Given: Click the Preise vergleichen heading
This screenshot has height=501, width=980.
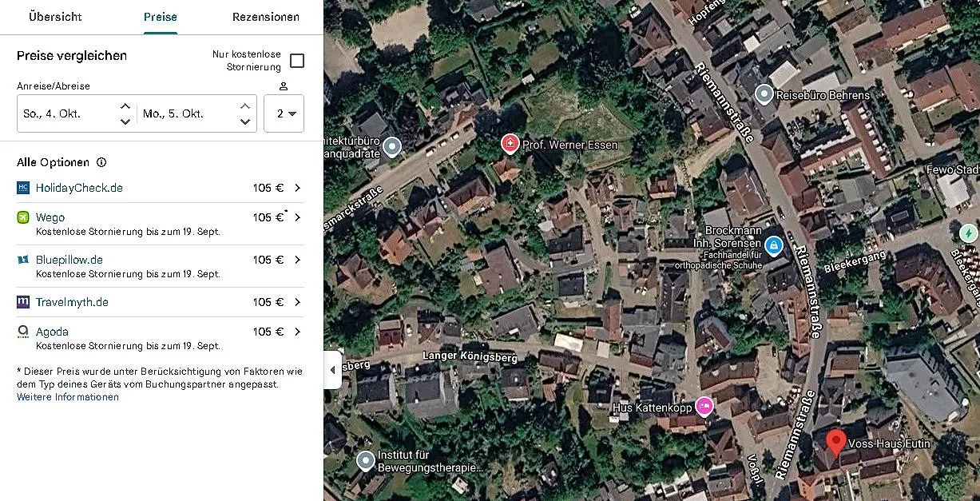Looking at the screenshot, I should coord(72,56).
